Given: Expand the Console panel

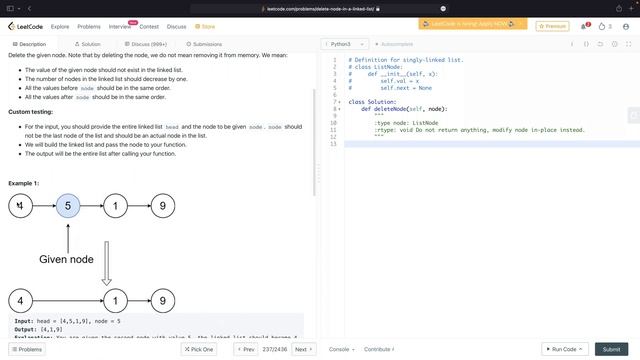Looking at the screenshot, I should (342, 349).
